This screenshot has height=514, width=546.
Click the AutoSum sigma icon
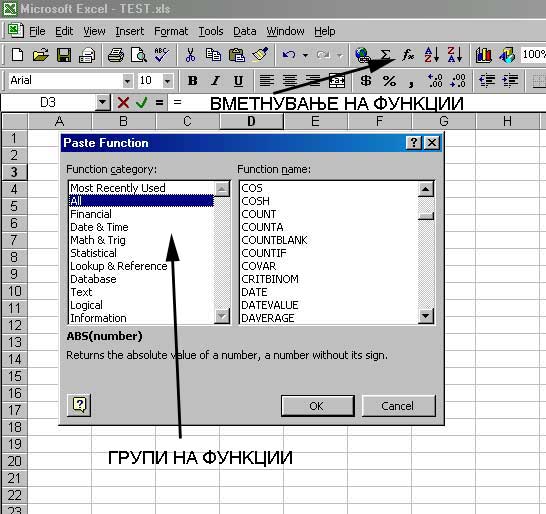(x=385, y=55)
